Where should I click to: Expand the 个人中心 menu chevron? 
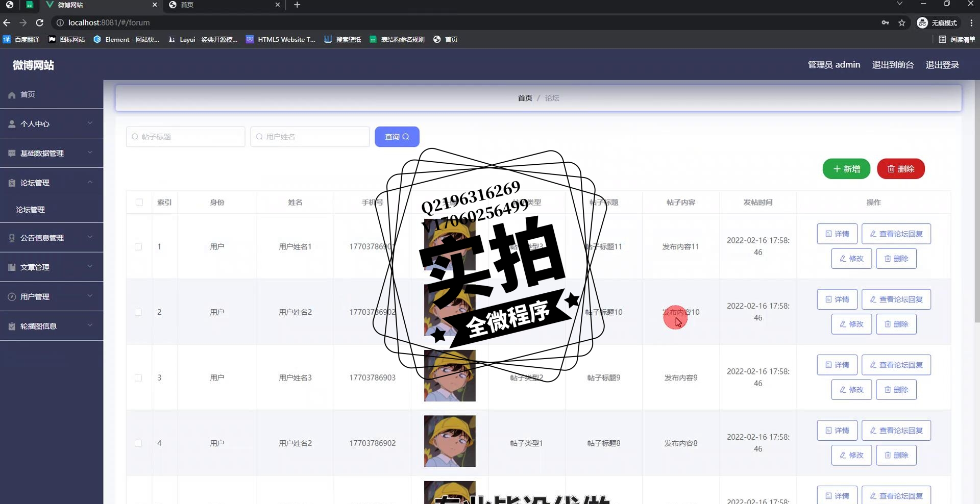[x=90, y=123]
